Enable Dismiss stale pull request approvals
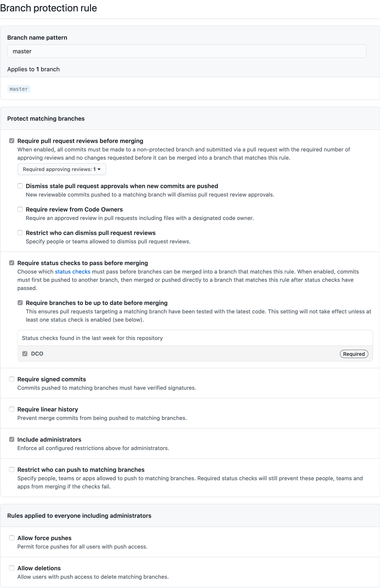Viewport: 380px width, 588px height. pos(20,186)
